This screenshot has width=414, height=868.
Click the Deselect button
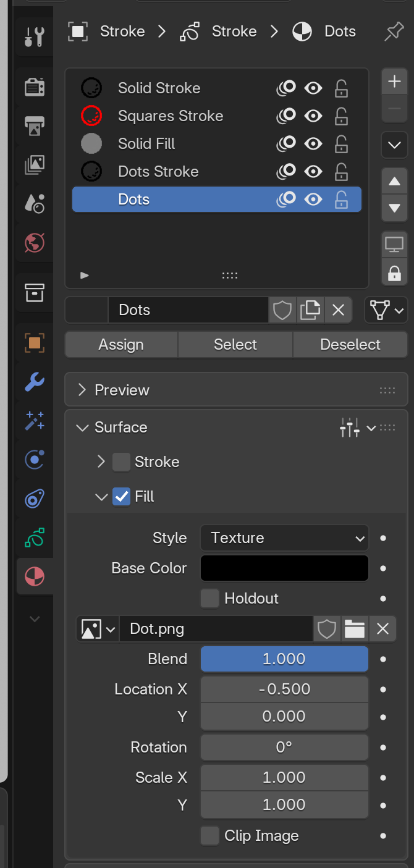(350, 345)
